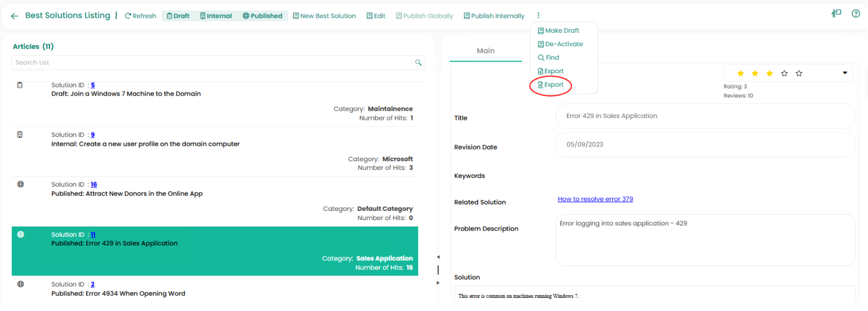Click the draft icon for Solution 5
This screenshot has width=868, height=311.
(x=20, y=85)
